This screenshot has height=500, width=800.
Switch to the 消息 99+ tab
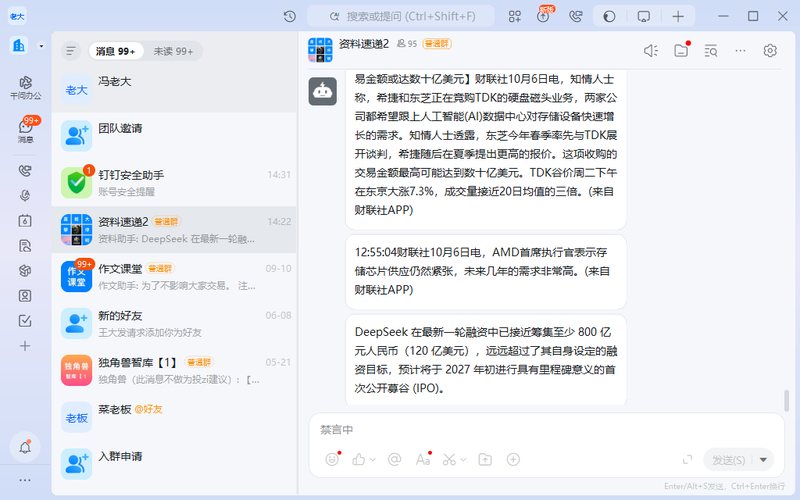(115, 51)
